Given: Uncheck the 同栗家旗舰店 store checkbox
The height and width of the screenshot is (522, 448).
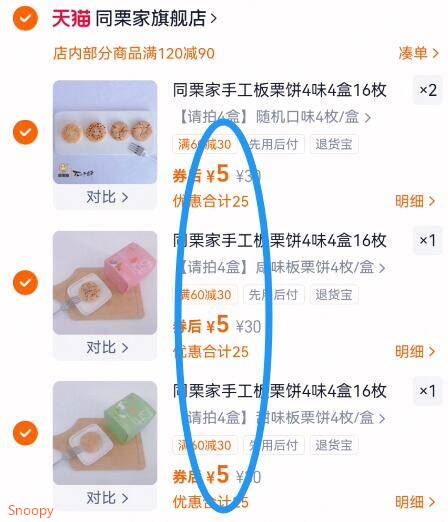Looking at the screenshot, I should 25,18.
